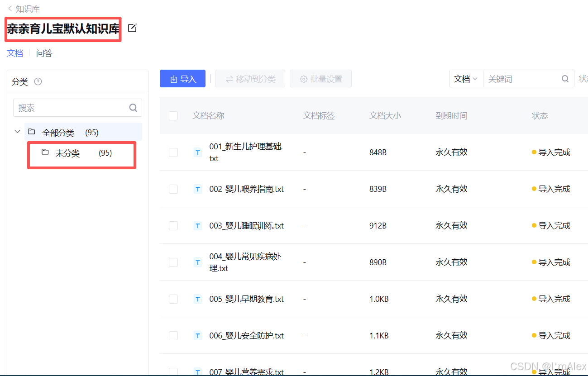Image resolution: width=588 pixels, height=376 pixels.
Task: Click the search magnifier in category search box
Action: 133,108
